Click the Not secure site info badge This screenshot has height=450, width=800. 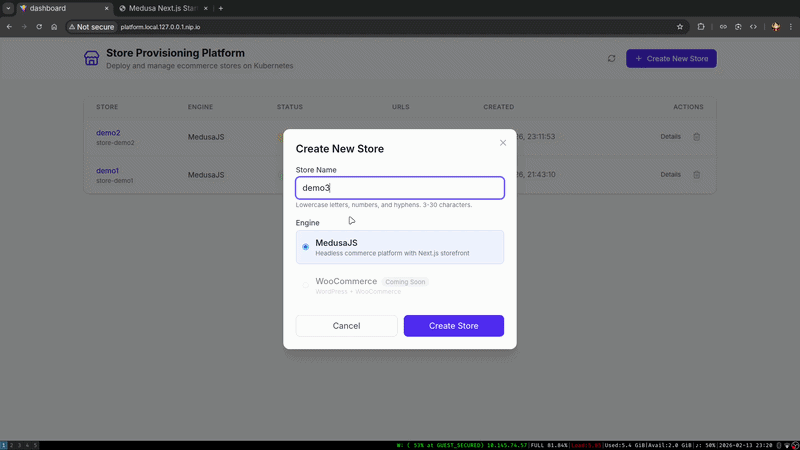click(x=91, y=27)
